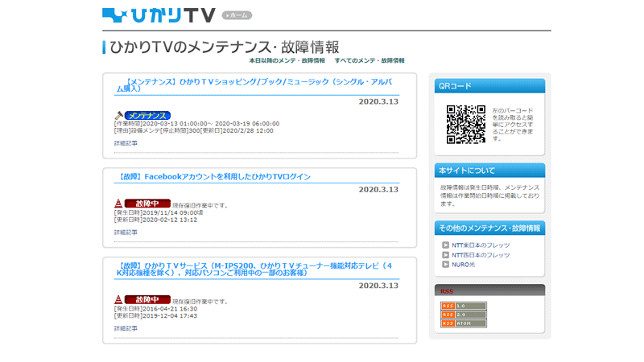The width and height of the screenshot is (644, 362).
Task: Click arrow icon beside NTT東日本のフレッツ
Action: [x=445, y=245]
